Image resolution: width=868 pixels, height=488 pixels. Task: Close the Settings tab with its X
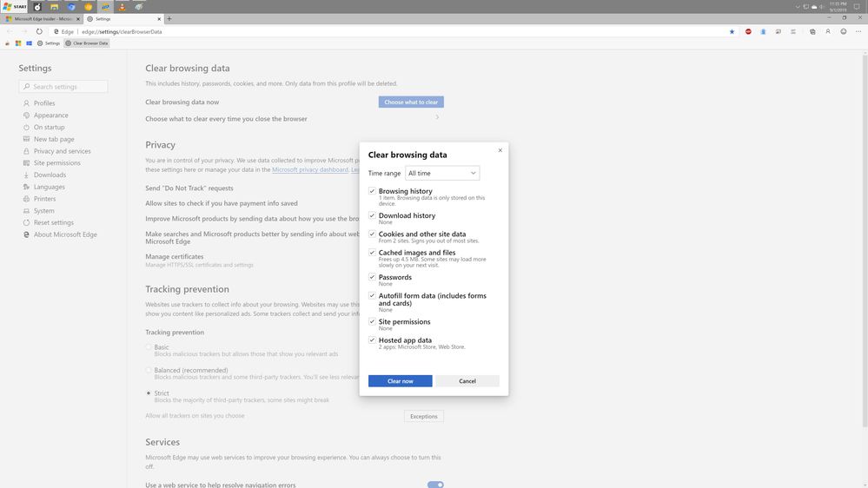[x=159, y=19]
